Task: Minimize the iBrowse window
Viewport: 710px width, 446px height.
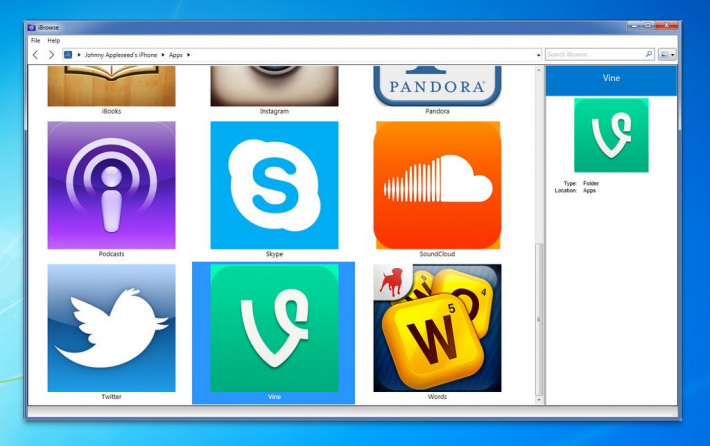Action: pos(634,25)
